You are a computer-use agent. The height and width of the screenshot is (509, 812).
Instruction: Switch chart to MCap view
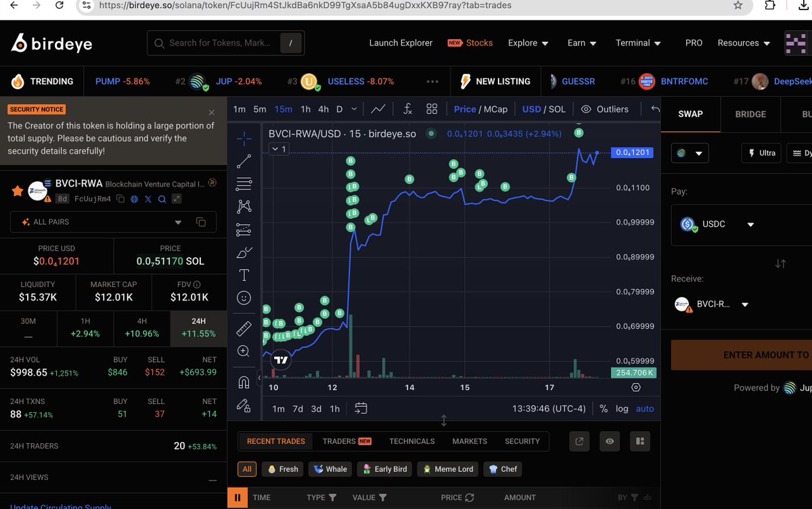[495, 109]
